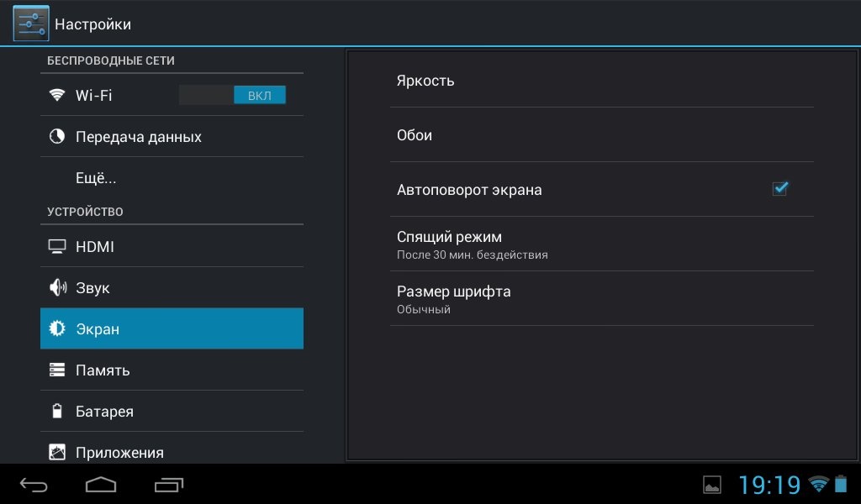Tap the sound speaker icon

[57, 288]
